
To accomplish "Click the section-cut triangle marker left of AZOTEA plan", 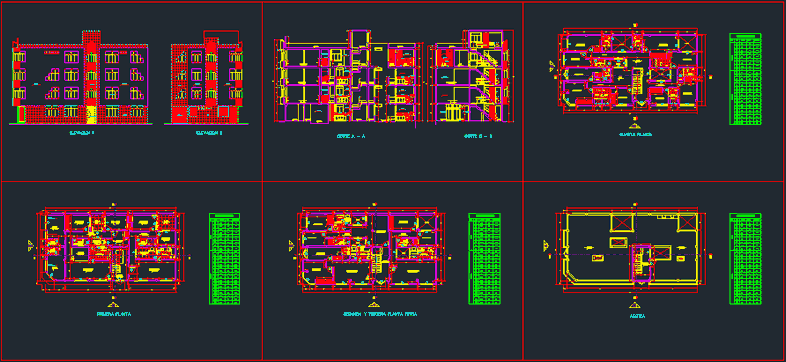I will click(x=547, y=245).
